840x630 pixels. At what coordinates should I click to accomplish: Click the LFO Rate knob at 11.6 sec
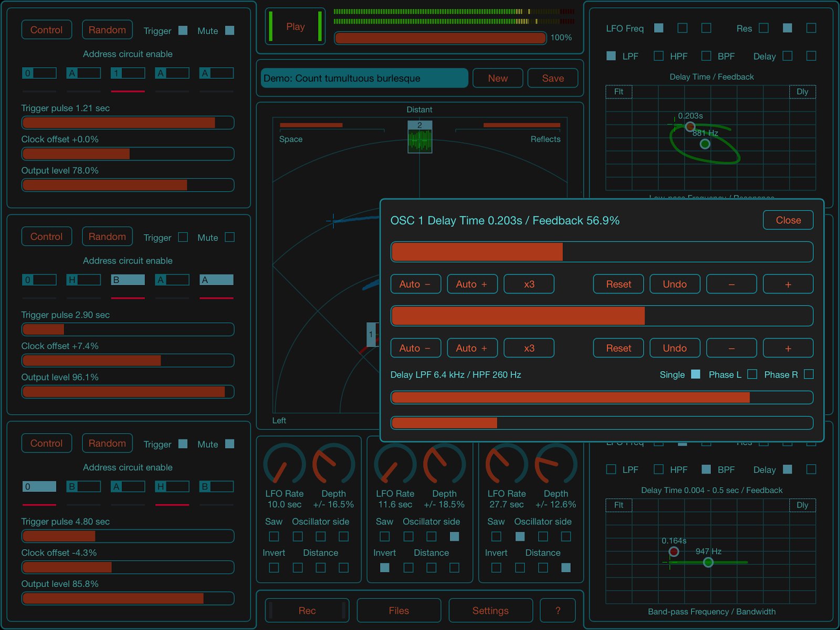[395, 464]
